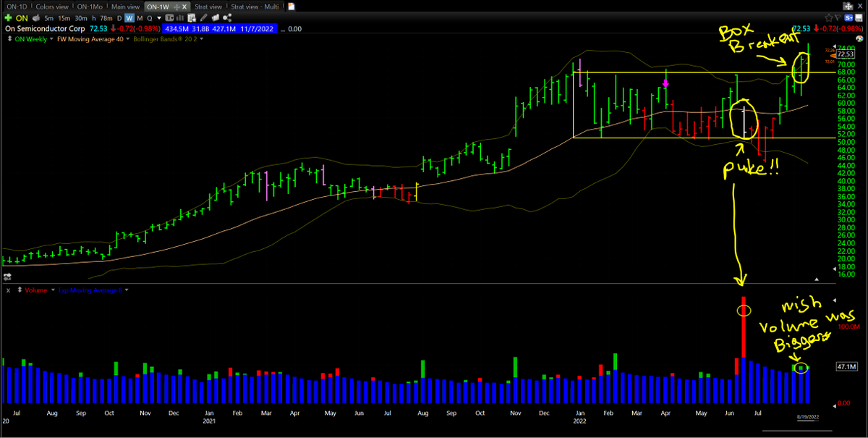Switch to the ON-1Mo tab
This screenshot has height=438, width=868.
(x=90, y=7)
